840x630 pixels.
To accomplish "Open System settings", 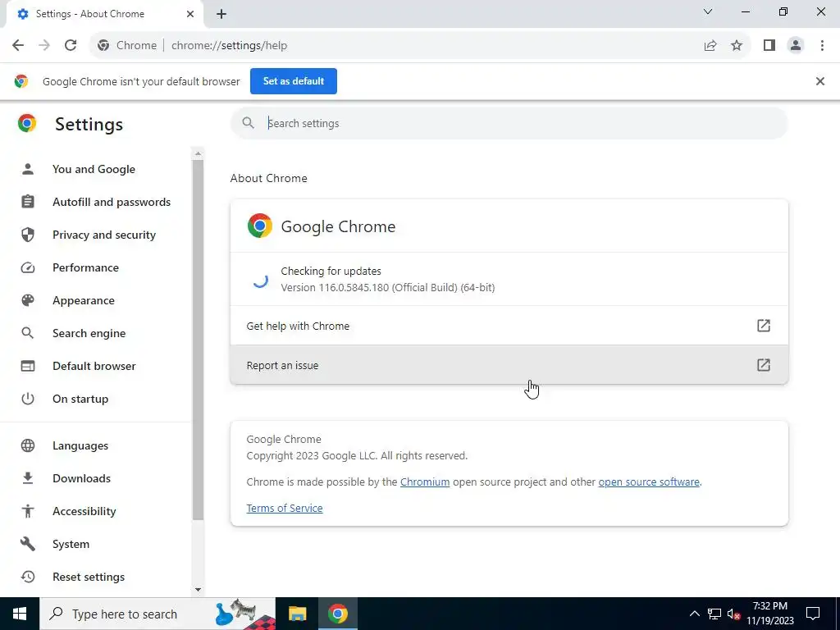I will (71, 544).
